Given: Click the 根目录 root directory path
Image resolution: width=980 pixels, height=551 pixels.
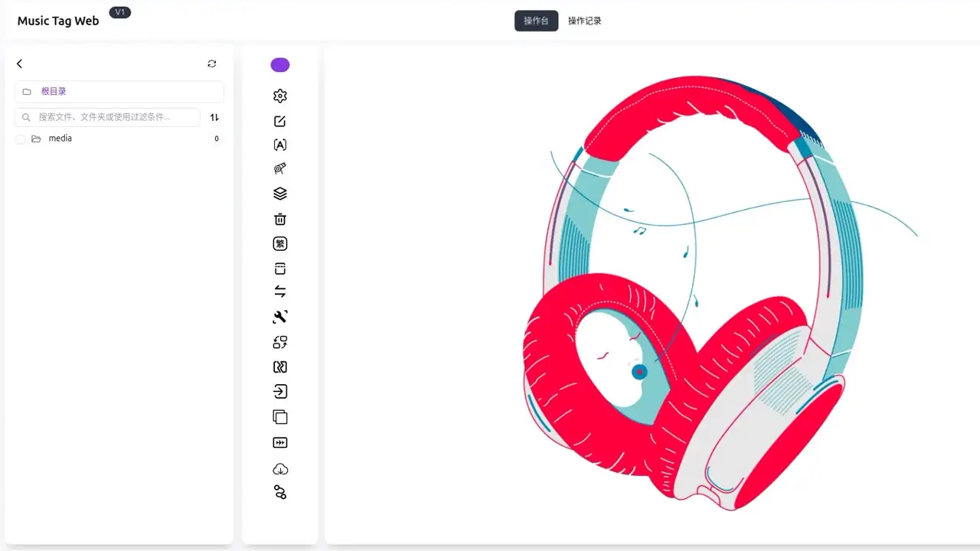Looking at the screenshot, I should 54,91.
